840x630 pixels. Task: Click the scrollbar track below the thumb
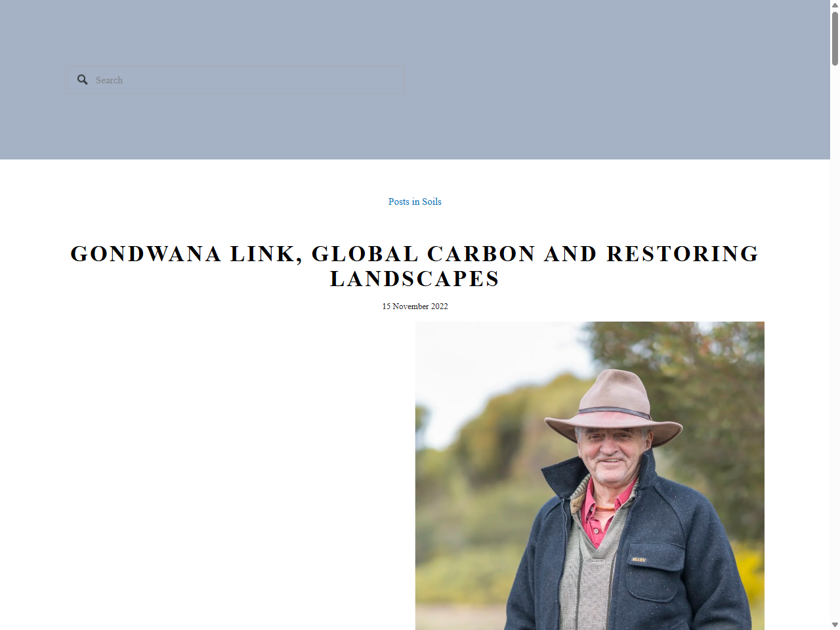[835, 328]
